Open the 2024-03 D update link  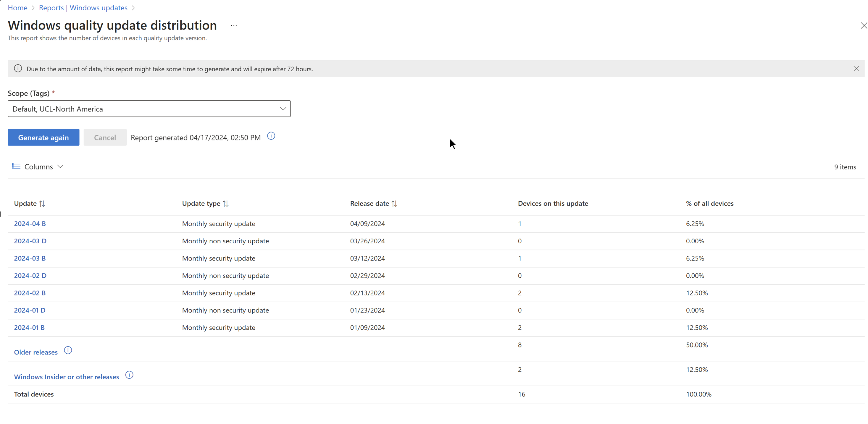click(30, 241)
